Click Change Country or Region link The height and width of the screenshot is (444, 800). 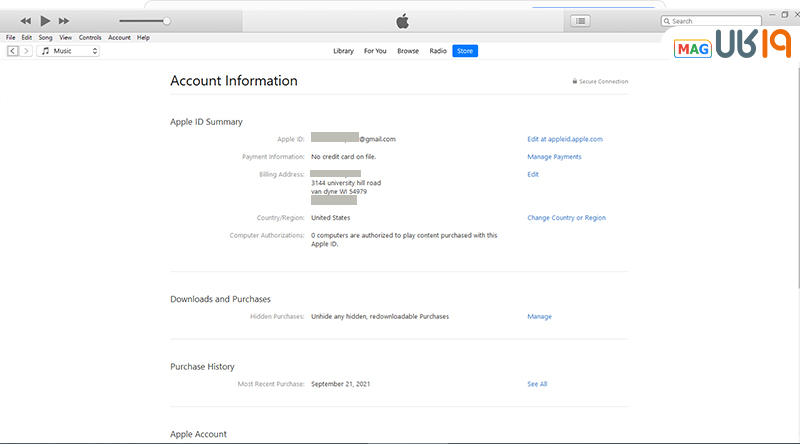(x=566, y=218)
